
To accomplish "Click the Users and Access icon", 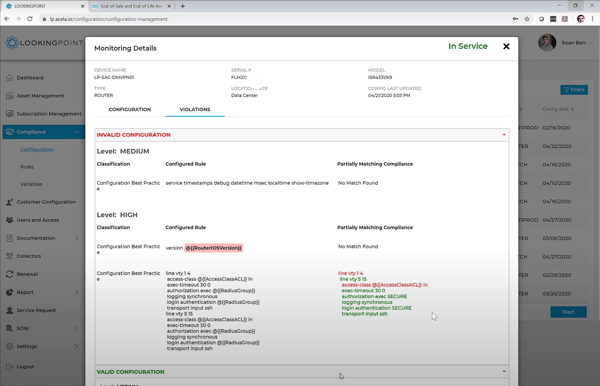I will pos(10,220).
